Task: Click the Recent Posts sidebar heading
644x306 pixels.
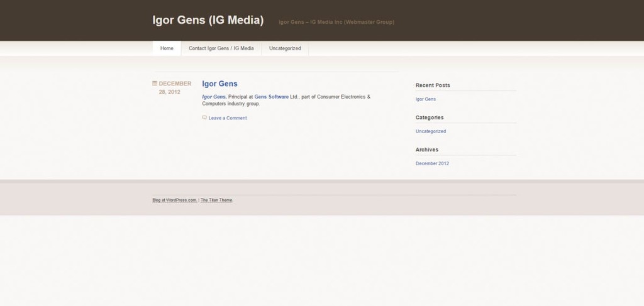Action: (x=433, y=85)
